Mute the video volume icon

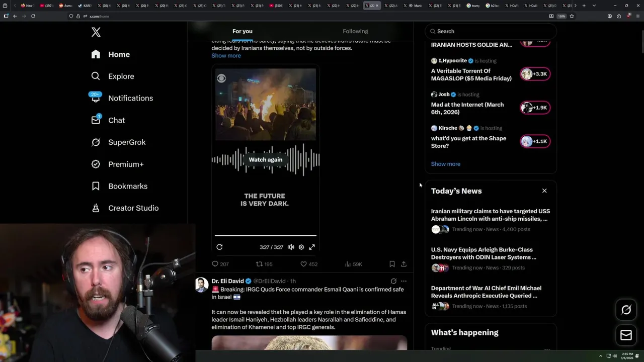(x=291, y=247)
